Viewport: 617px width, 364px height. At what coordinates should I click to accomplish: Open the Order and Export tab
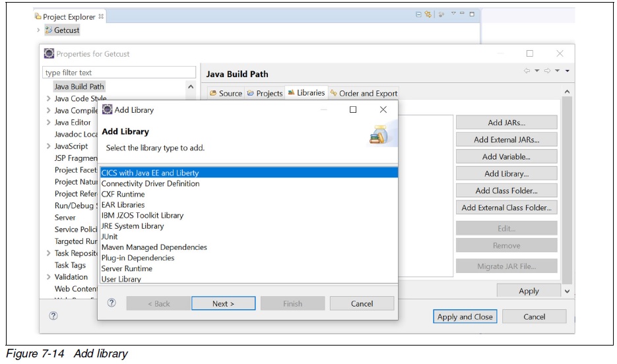tap(364, 94)
